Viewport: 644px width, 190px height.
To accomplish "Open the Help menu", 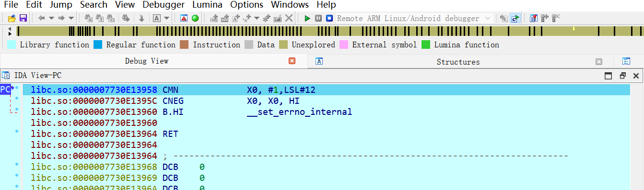I will [x=326, y=5].
